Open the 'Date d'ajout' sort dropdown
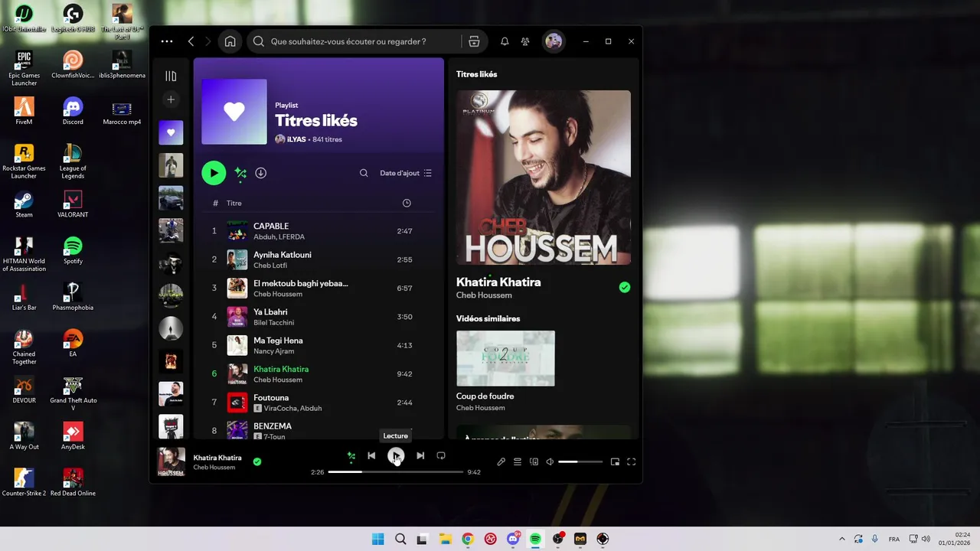Image resolution: width=980 pixels, height=551 pixels. 406,173
